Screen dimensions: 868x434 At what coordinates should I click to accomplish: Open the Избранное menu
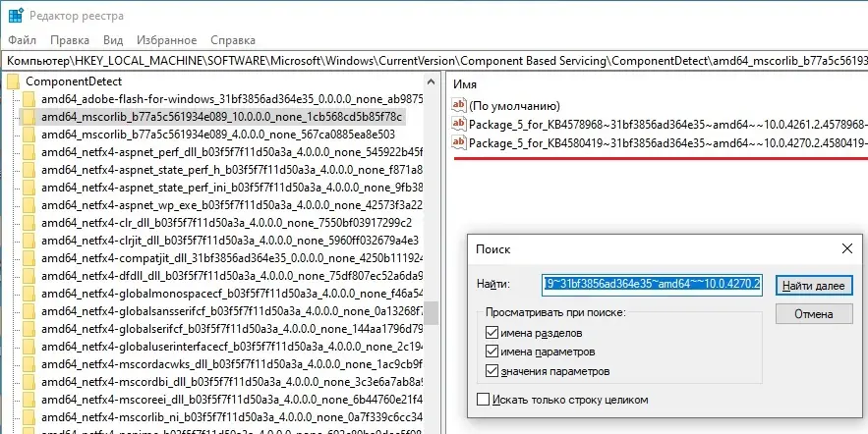[x=166, y=40]
